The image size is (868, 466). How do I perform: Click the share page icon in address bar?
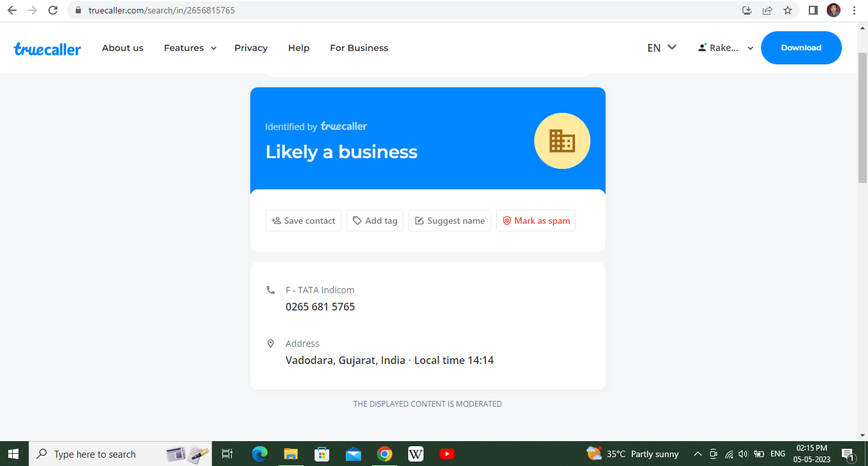(767, 10)
